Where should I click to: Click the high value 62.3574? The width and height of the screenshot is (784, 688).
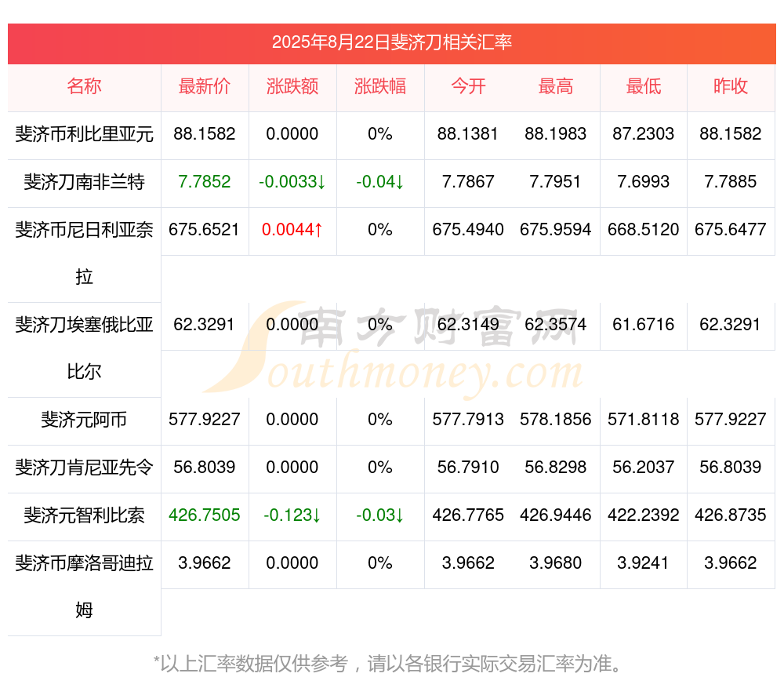pos(556,325)
